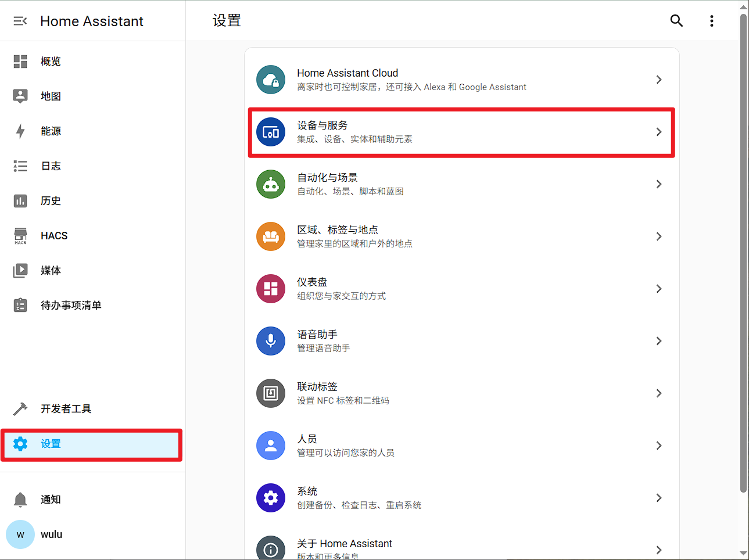749x560 pixels.
Task: Expand 联动标签 row chevron
Action: [659, 393]
